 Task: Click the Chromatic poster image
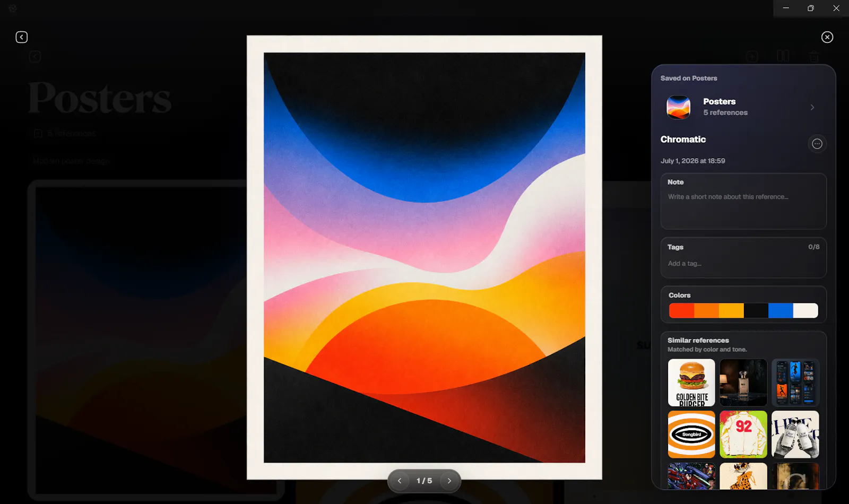click(424, 257)
